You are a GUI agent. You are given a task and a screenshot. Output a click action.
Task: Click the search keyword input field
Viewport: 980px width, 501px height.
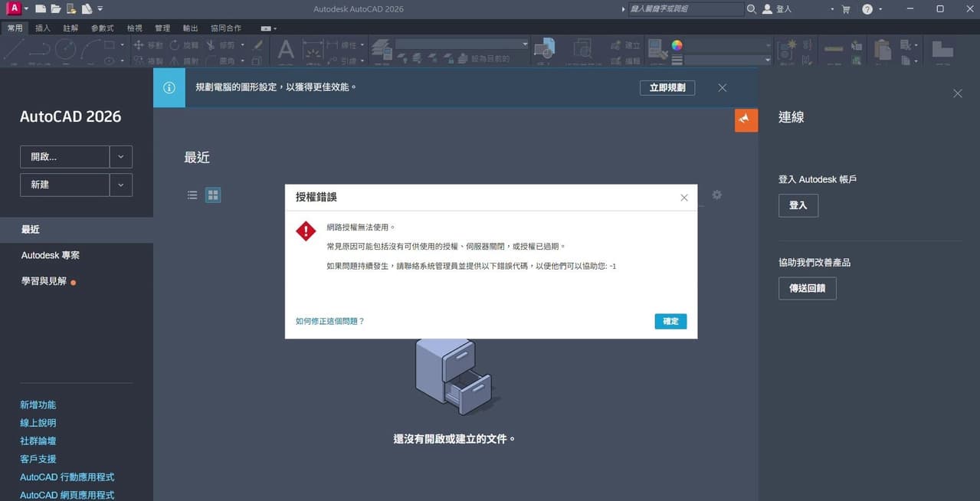pyautogui.click(x=685, y=9)
